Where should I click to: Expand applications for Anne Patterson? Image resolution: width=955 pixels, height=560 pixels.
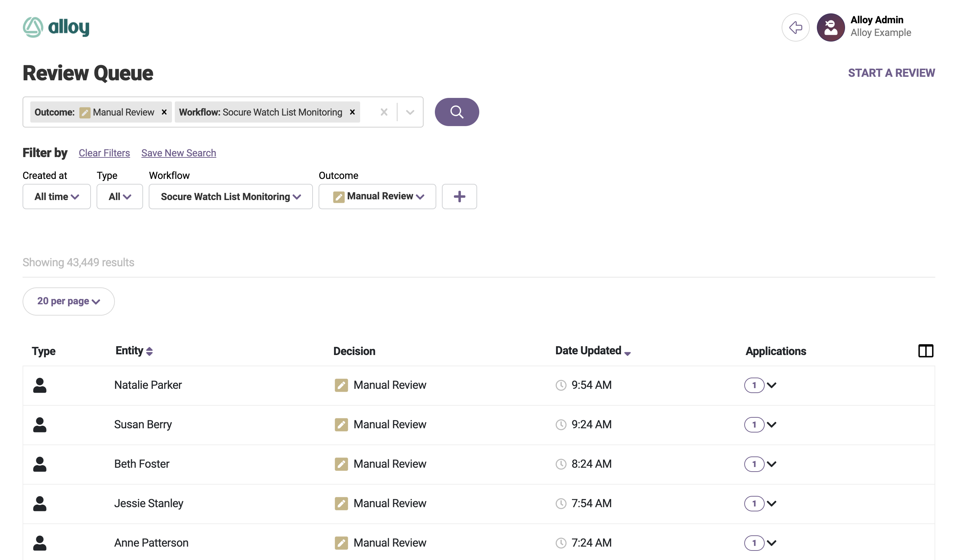772,543
